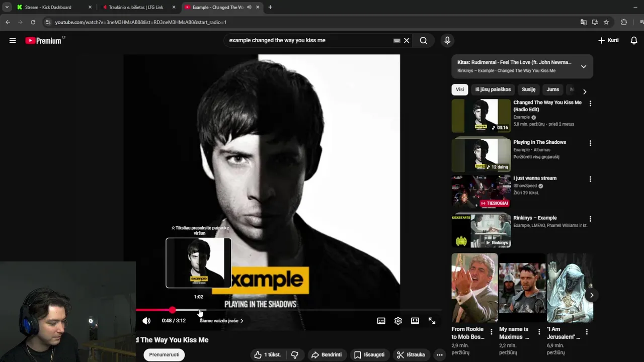Open Radio Edit video thumbnail

point(481,116)
